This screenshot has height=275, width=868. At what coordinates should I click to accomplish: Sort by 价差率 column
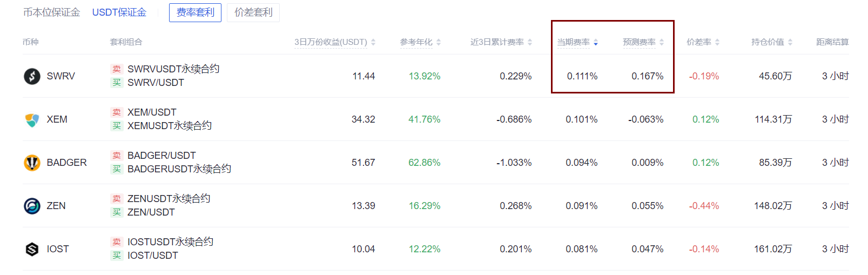(x=703, y=42)
